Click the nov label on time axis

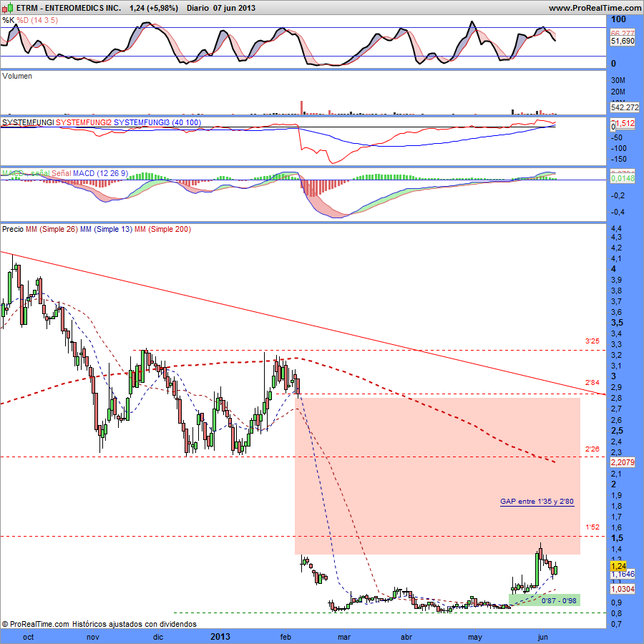click(93, 637)
